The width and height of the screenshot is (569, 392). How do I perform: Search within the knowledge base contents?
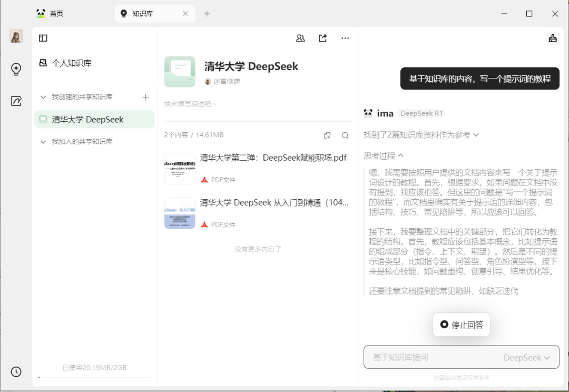point(345,135)
